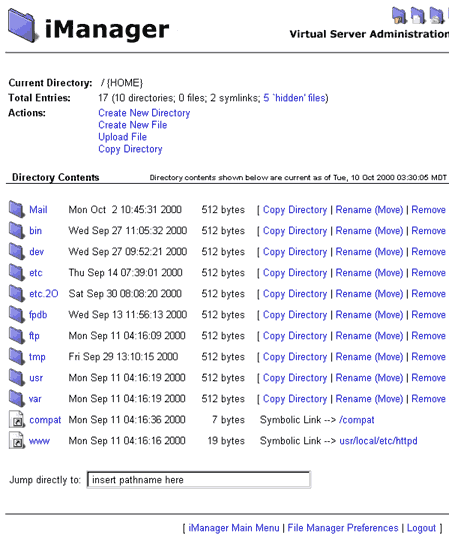This screenshot has width=450, height=553.
Task: Open the Create New Directory action
Action: (x=144, y=113)
